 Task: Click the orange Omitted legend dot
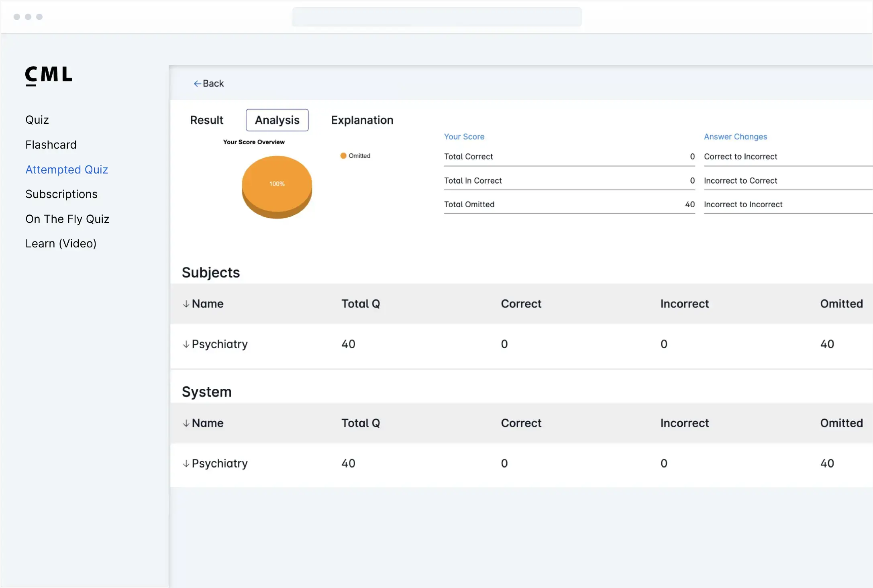coord(343,156)
